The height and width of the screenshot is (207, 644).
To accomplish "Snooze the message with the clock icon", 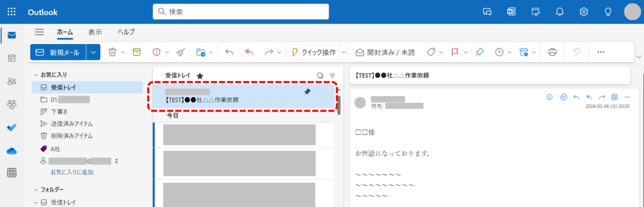I will click(x=500, y=52).
